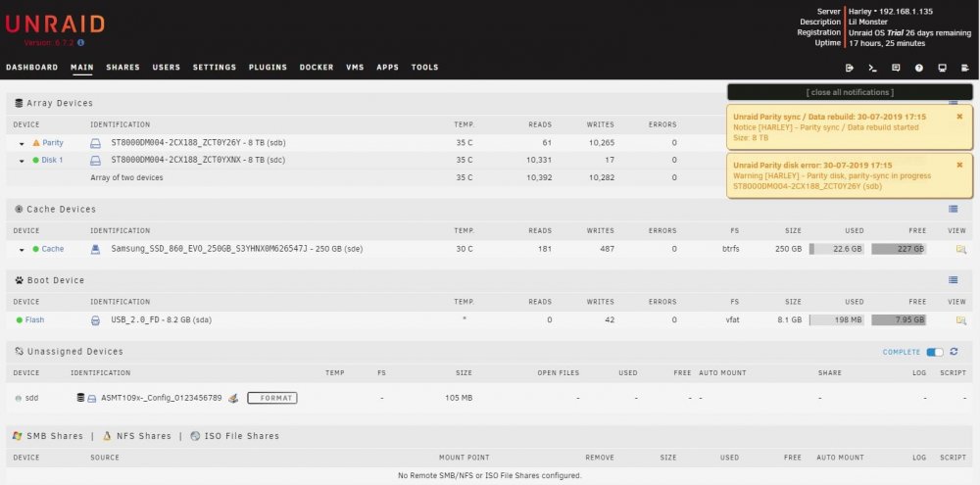The image size is (980, 485).
Task: Open the web Terminal icon
Action: pyautogui.click(x=872, y=68)
